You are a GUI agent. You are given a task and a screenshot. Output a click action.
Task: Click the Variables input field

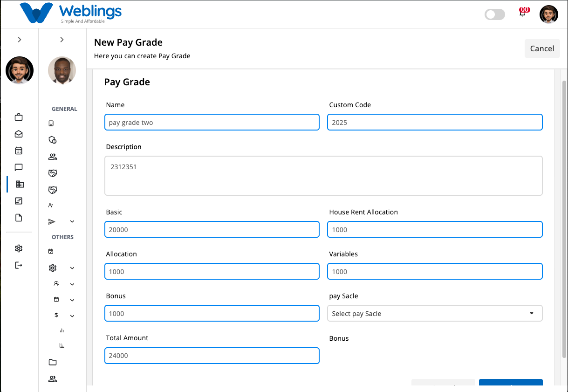point(435,271)
